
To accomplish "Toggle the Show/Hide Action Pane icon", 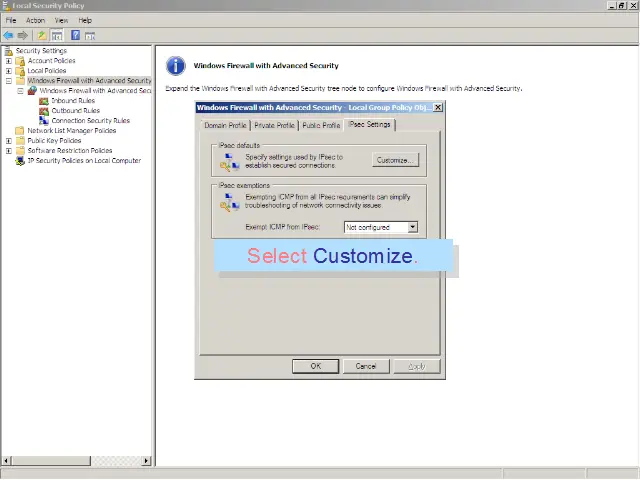I will 90,36.
